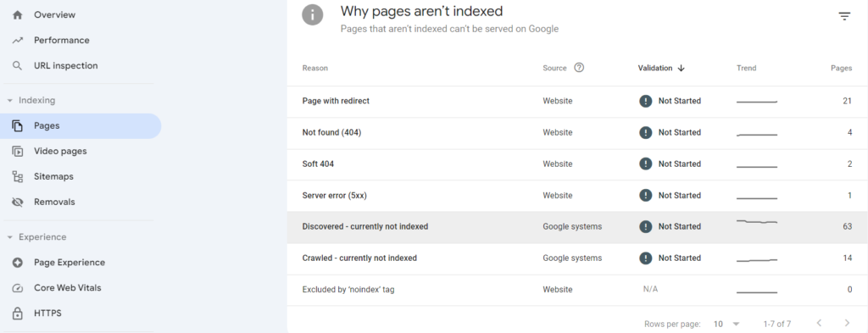The width and height of the screenshot is (868, 333).
Task: Click the warning icon in Soft 404 row
Action: point(645,164)
